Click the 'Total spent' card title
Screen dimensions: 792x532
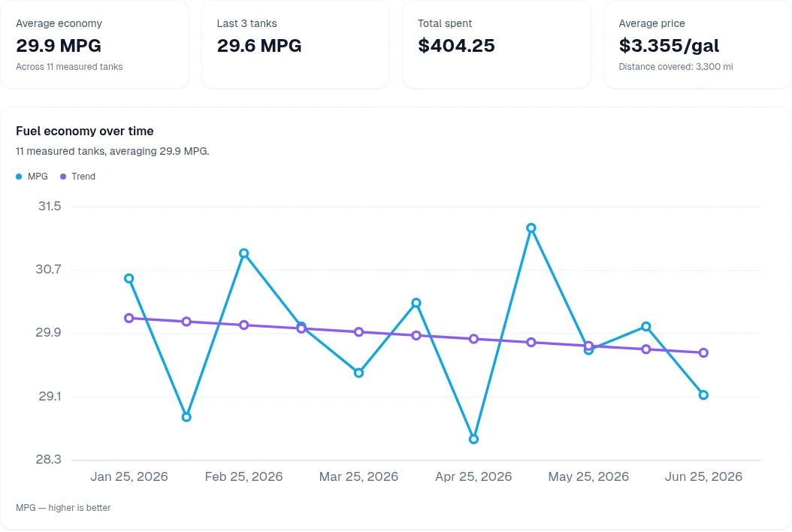coord(445,23)
